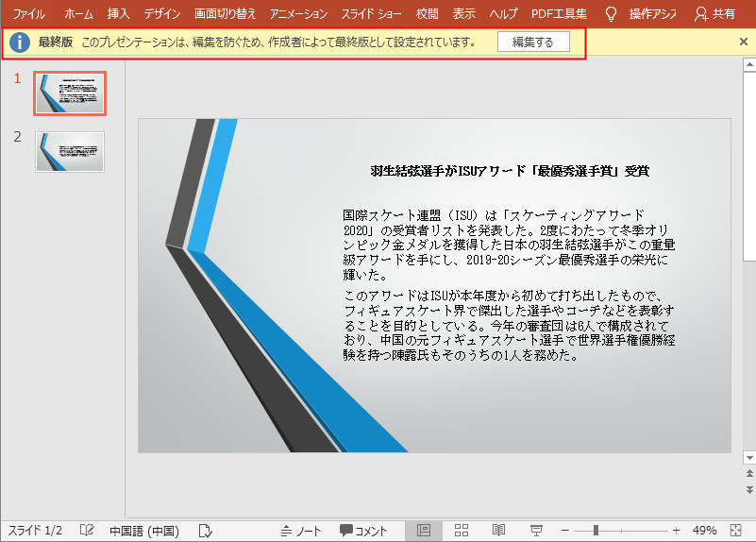Click the 共有 share button
756x542 pixels.
click(x=715, y=14)
